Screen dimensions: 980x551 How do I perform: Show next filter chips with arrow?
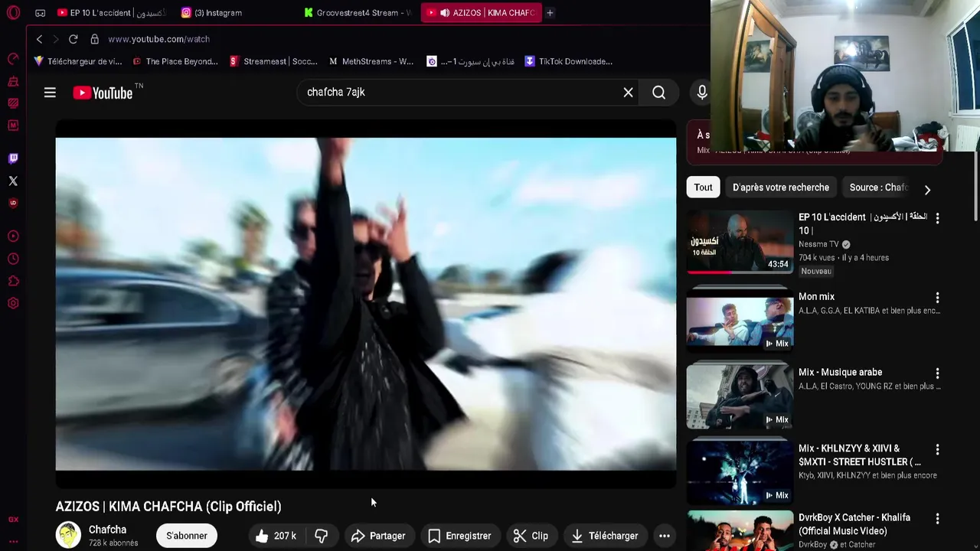pos(927,189)
